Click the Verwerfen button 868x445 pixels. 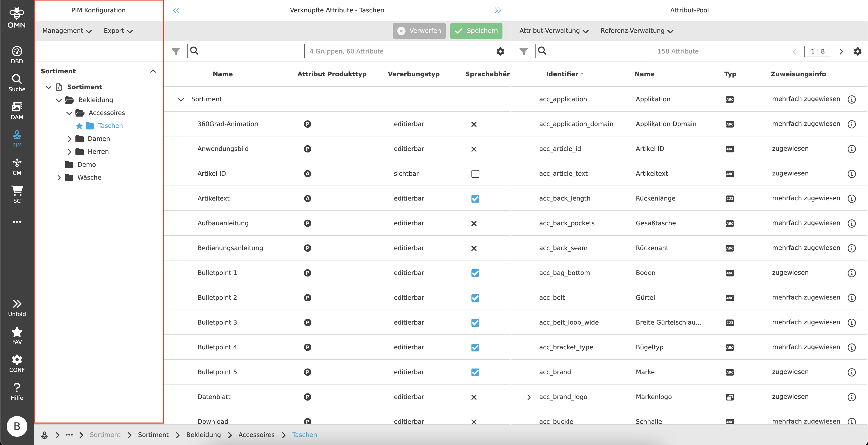click(419, 31)
